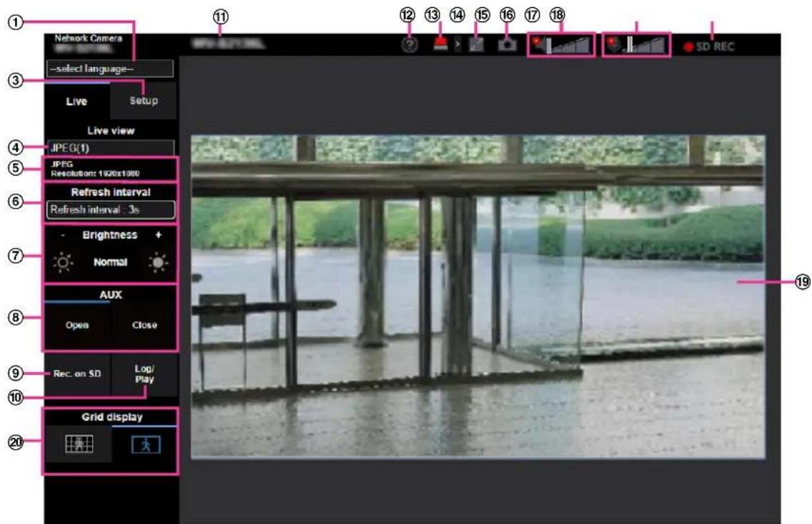Click the SD REC status indicator

coord(709,46)
